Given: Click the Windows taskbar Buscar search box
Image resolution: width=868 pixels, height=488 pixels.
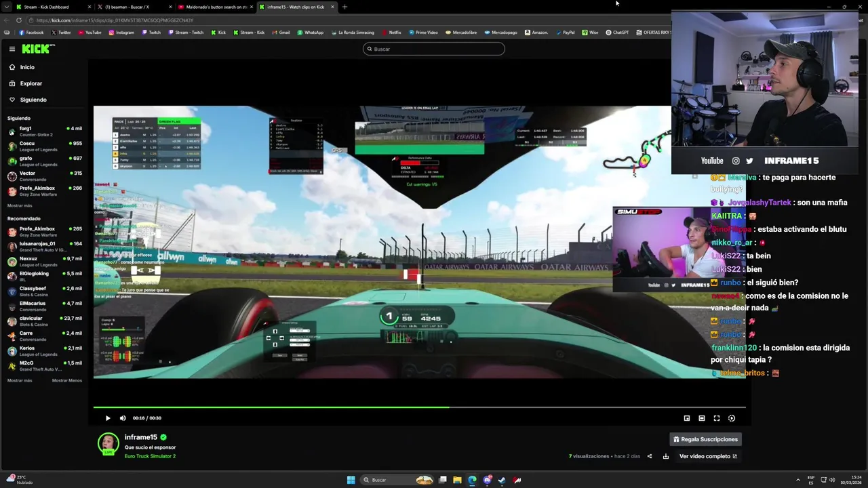Looking at the screenshot, I should [x=399, y=480].
